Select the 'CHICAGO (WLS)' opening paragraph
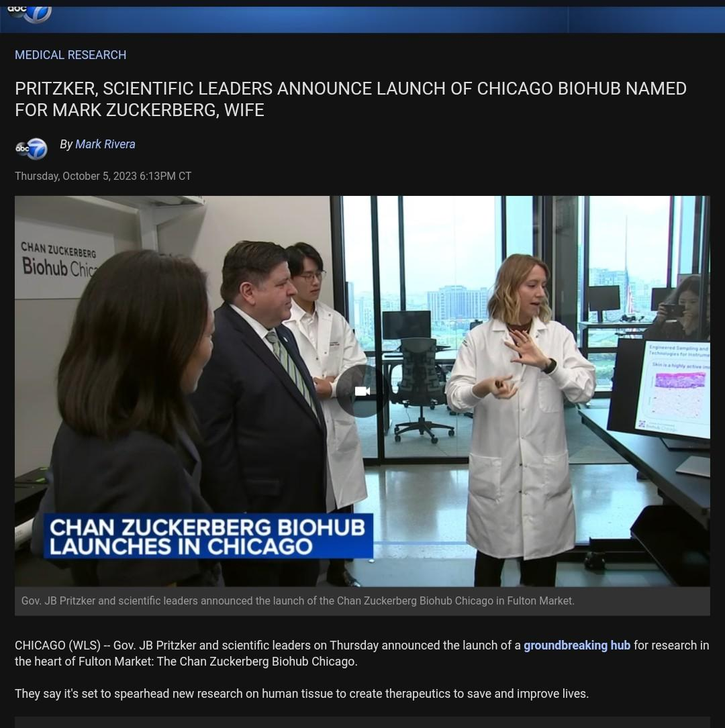 tap(362, 654)
